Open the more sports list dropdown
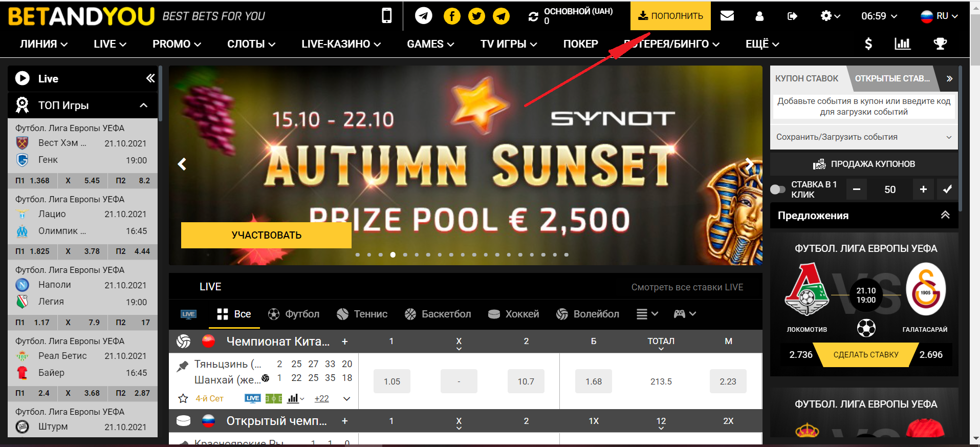This screenshot has width=980, height=447. coord(647,314)
